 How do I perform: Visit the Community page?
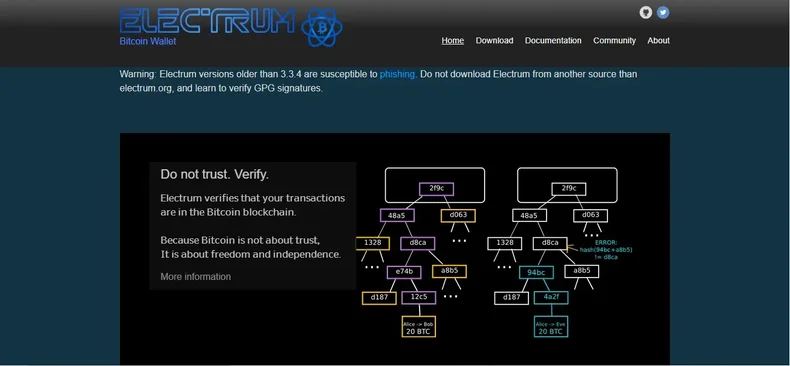[614, 41]
